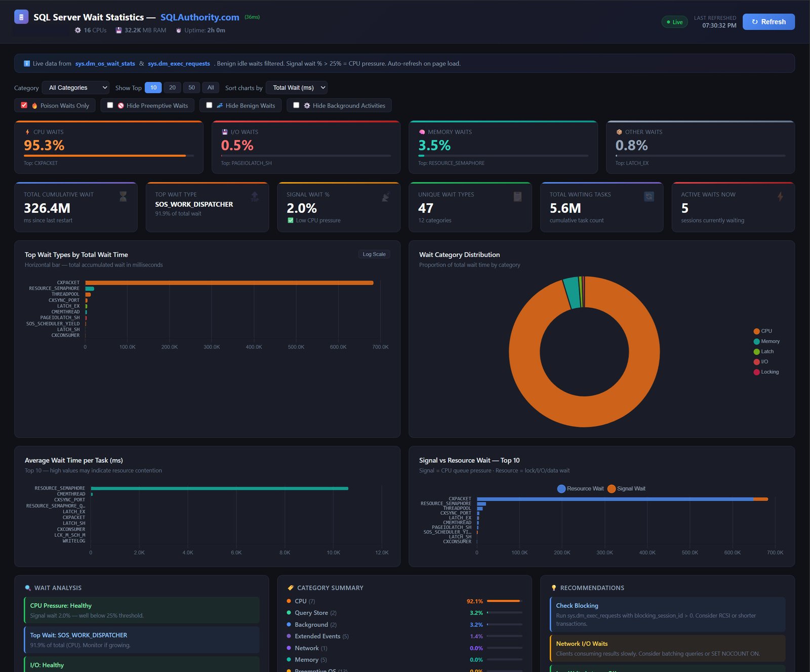810x672 pixels.
Task: Click the info icon in live data banner
Action: click(x=27, y=64)
